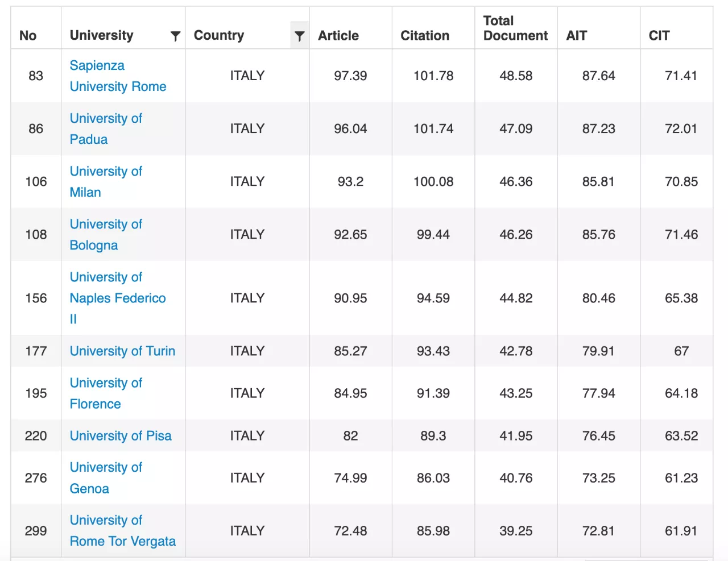Click Total Document value 39.25

point(516,530)
